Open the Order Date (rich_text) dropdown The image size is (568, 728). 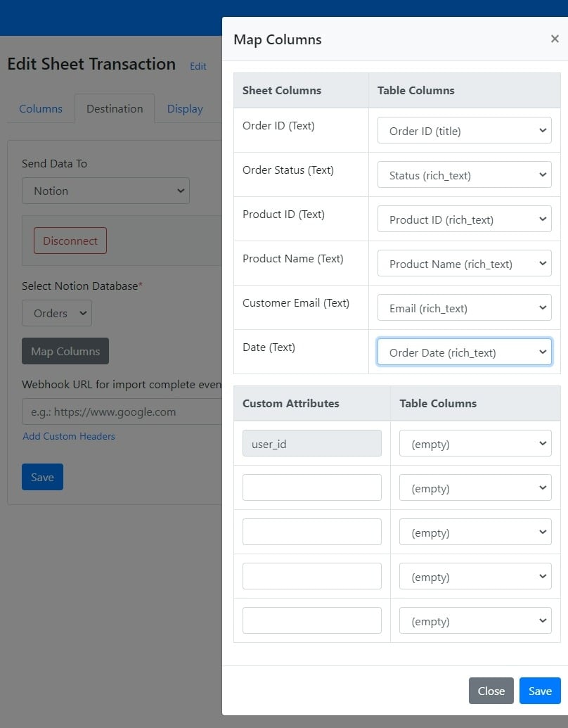pos(464,352)
